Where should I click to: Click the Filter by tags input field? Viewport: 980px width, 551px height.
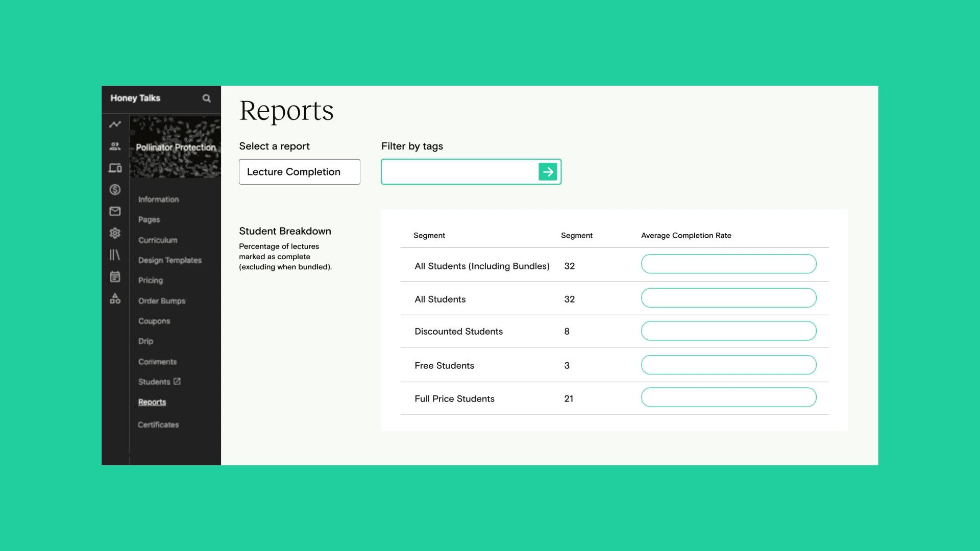[459, 172]
